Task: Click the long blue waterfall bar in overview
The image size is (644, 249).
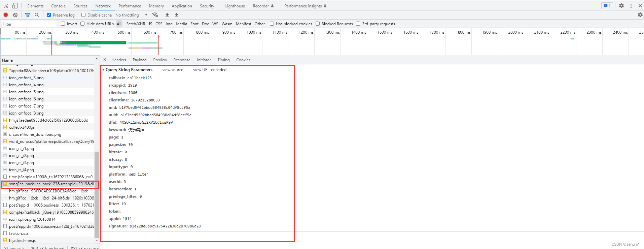Action: [93, 42]
